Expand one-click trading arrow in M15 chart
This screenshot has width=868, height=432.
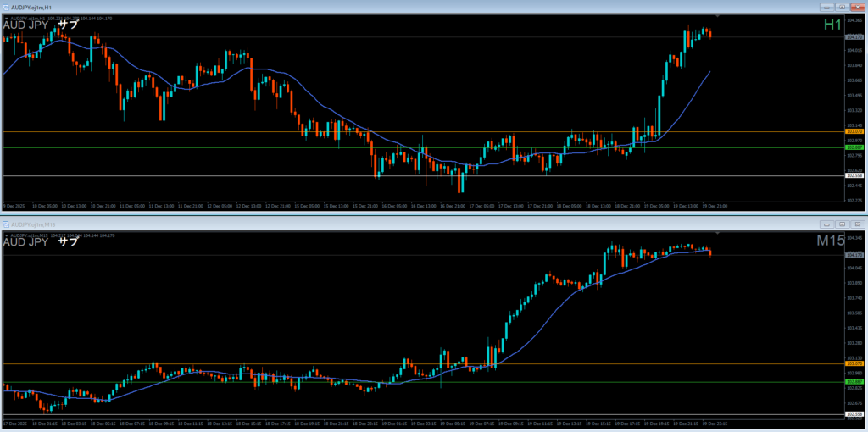point(5,235)
